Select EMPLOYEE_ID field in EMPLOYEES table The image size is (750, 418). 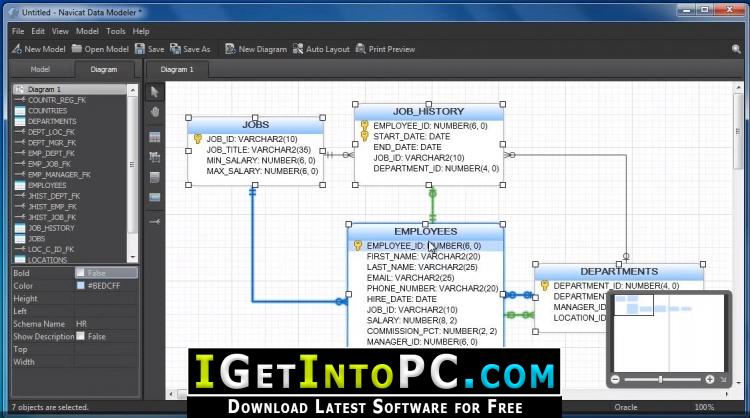[426, 246]
